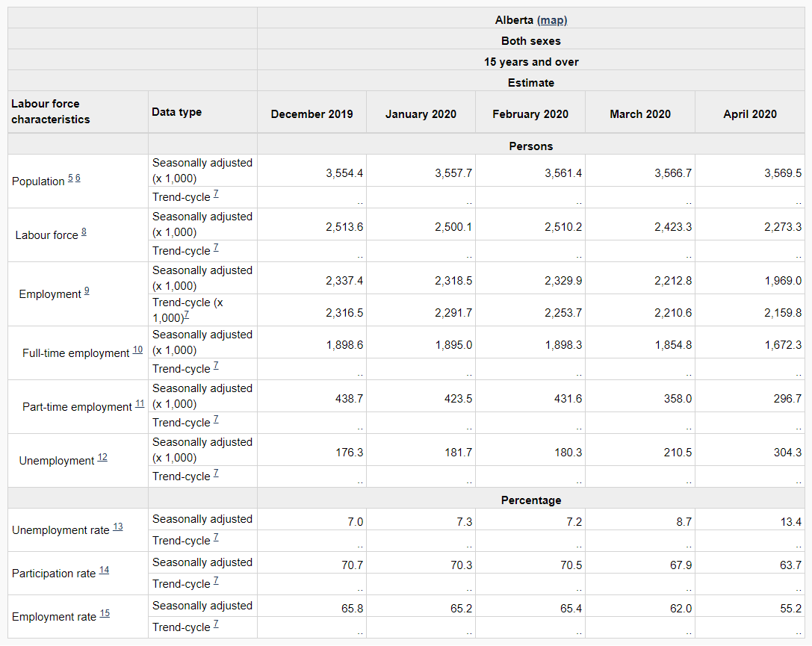Screen dimensions: 812x646
Task: Select Employment value 2,337.4
Action: click(x=344, y=281)
